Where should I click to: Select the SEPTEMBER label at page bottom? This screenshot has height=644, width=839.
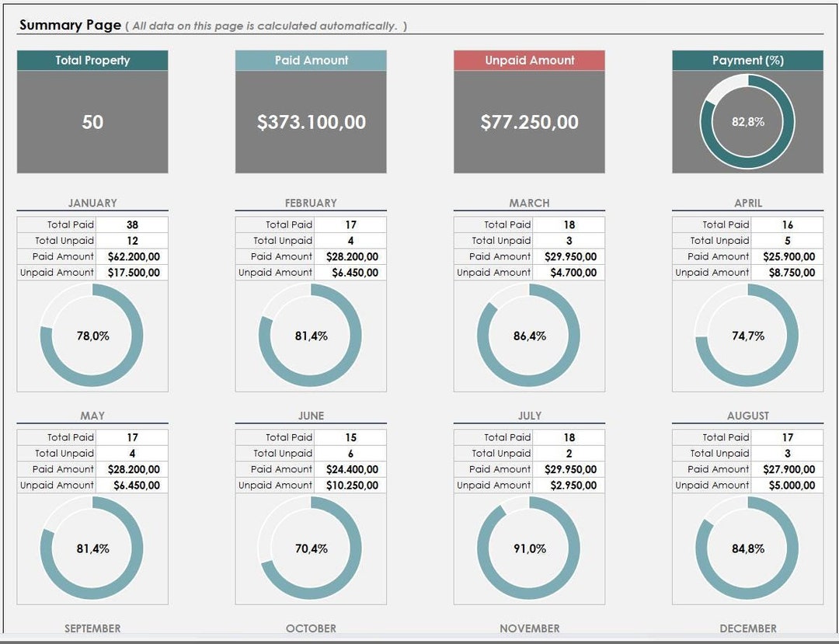click(x=92, y=628)
